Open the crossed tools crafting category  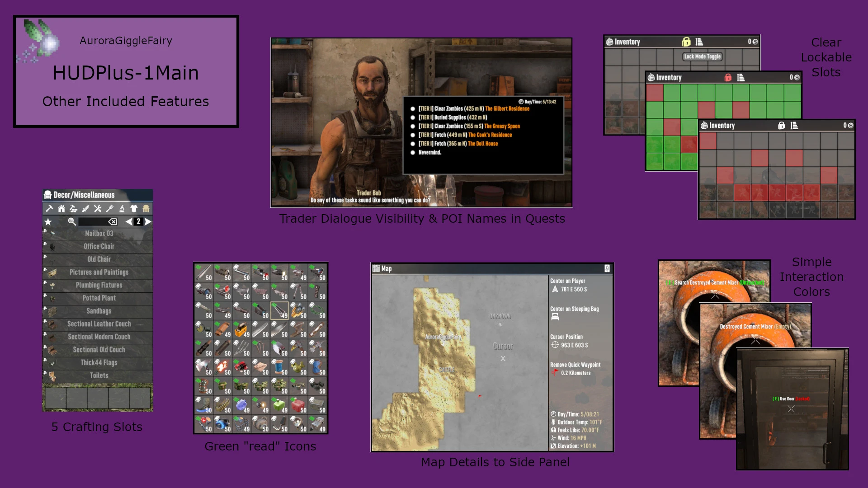click(98, 209)
